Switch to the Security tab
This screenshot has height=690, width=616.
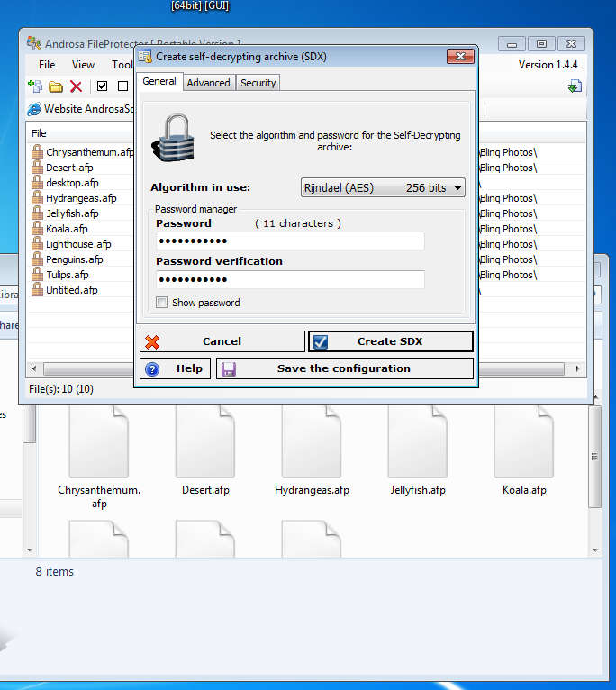point(258,83)
